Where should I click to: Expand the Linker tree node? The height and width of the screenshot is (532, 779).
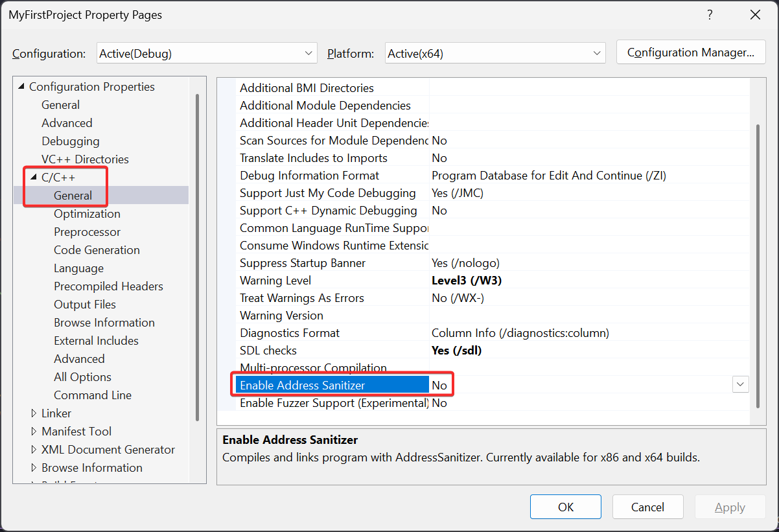34,413
